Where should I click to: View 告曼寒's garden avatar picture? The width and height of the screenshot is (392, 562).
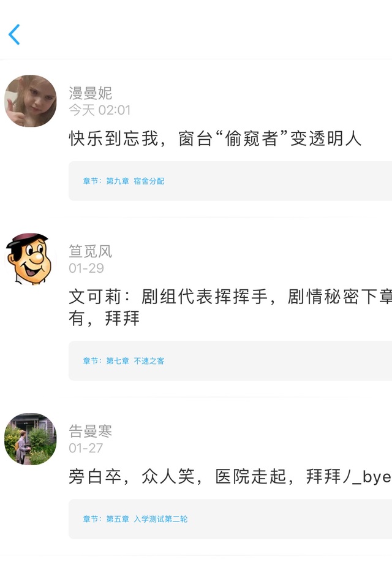[x=31, y=439]
